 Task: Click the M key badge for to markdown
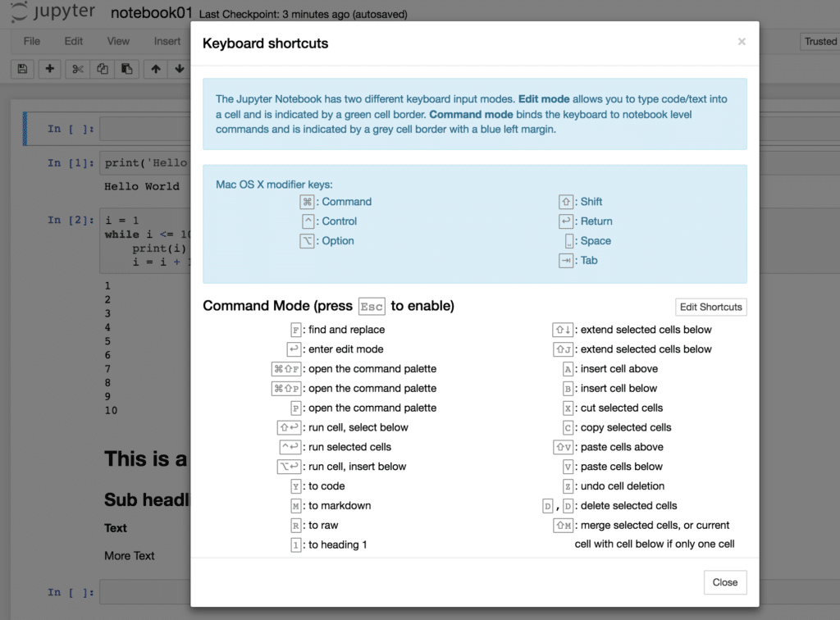click(295, 506)
